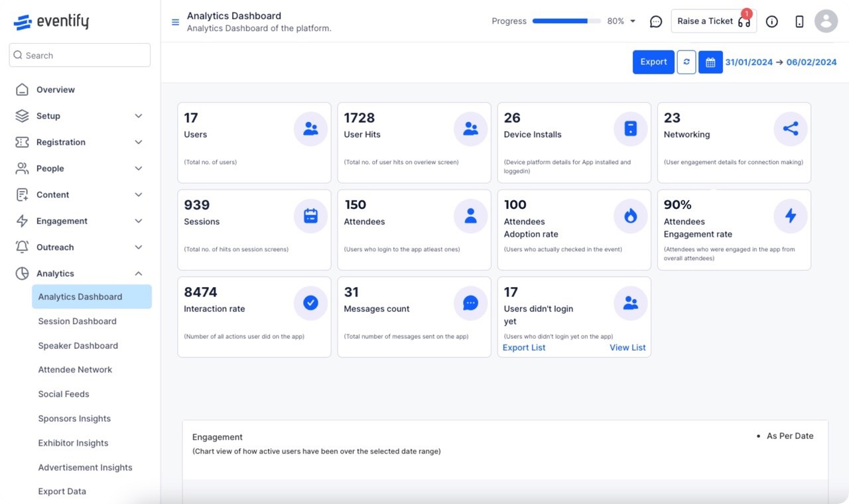Click the hamburger menu icon beside Analytics Dashboard

tap(175, 22)
